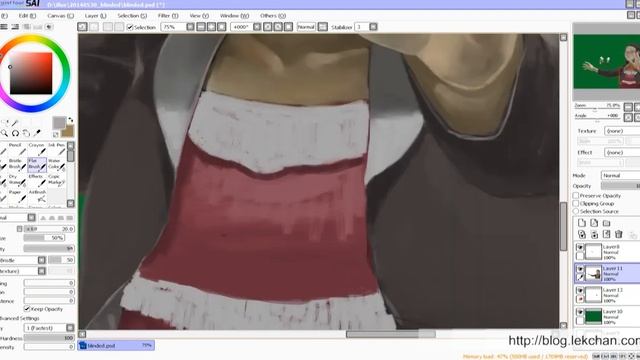Image resolution: width=640 pixels, height=360 pixels.
Task: Open the Layer menu
Action: click(x=96, y=16)
